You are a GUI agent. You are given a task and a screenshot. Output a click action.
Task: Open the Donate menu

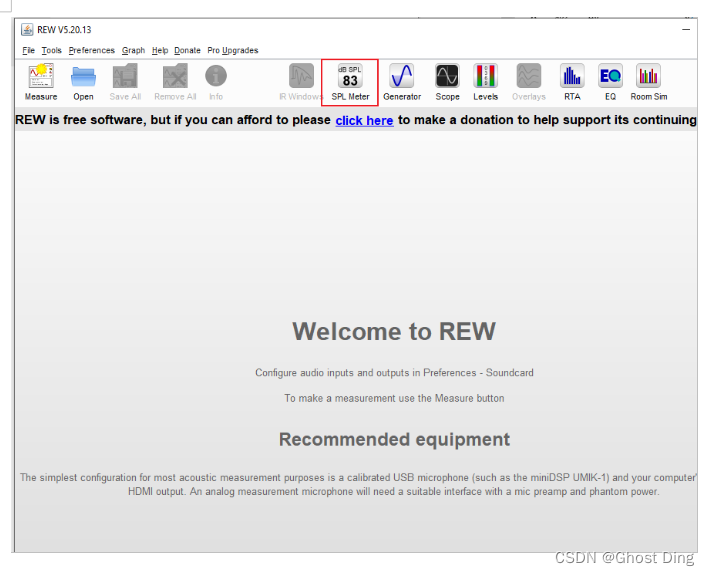point(187,50)
